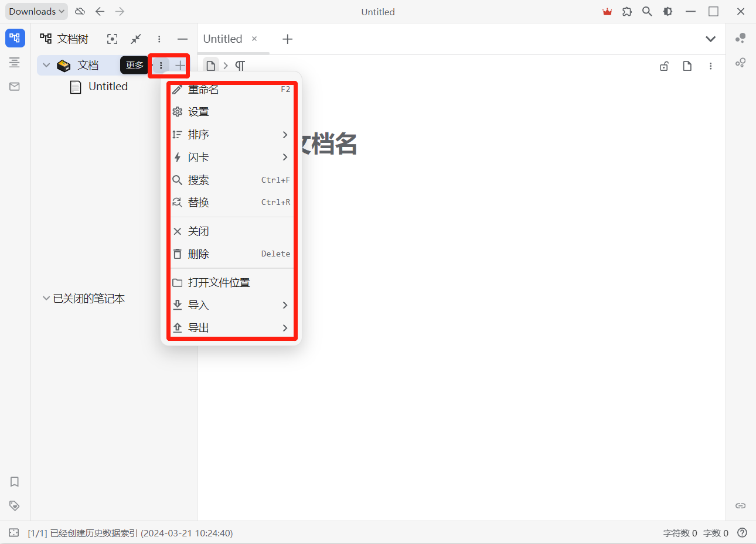The height and width of the screenshot is (544, 756).
Task: Choose 搜索 from the context menu
Action: 233,180
